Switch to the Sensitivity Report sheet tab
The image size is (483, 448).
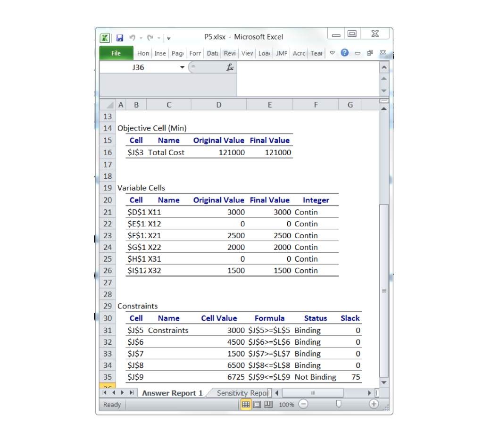point(242,393)
